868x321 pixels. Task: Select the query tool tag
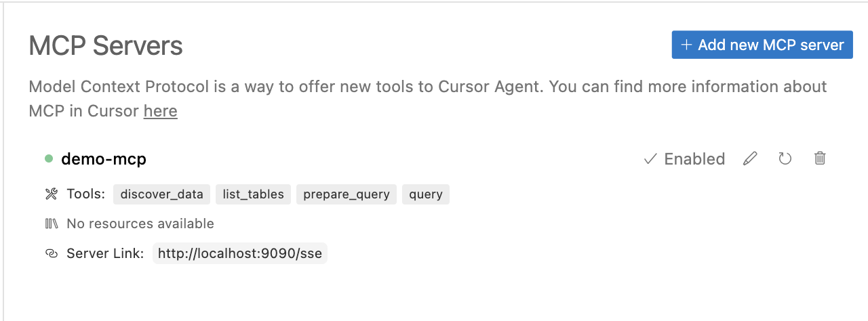426,194
